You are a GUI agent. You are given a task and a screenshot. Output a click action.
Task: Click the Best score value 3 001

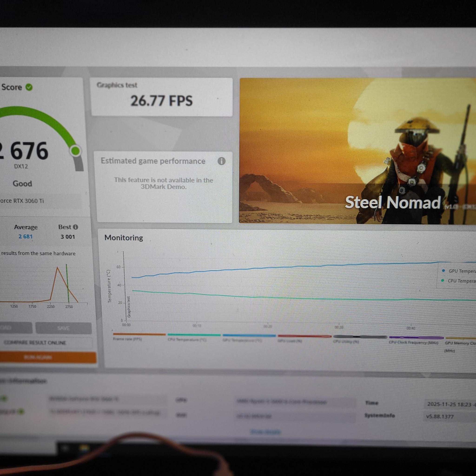68,237
